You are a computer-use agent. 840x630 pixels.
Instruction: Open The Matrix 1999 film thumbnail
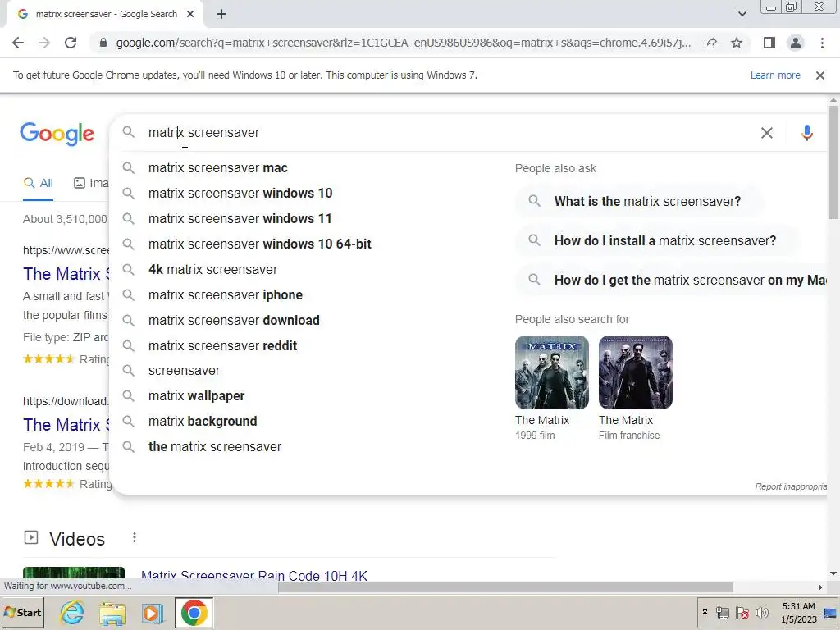tap(552, 372)
